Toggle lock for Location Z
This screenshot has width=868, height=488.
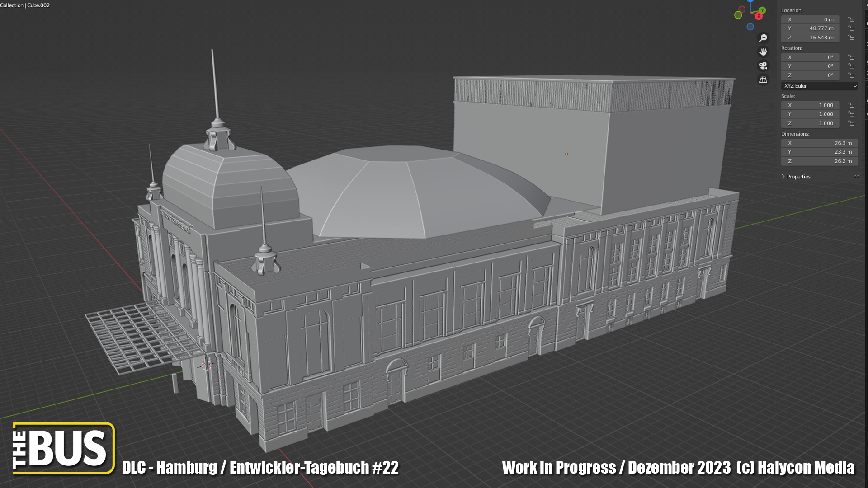851,38
